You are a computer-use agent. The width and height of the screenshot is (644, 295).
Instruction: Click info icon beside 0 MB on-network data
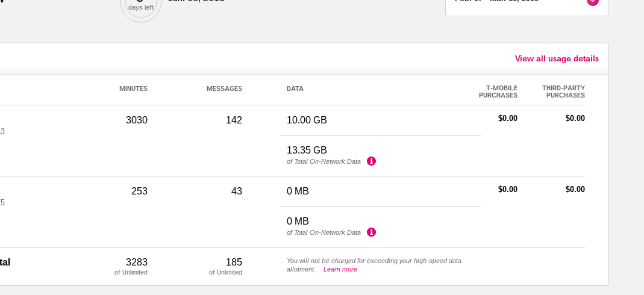tap(371, 232)
